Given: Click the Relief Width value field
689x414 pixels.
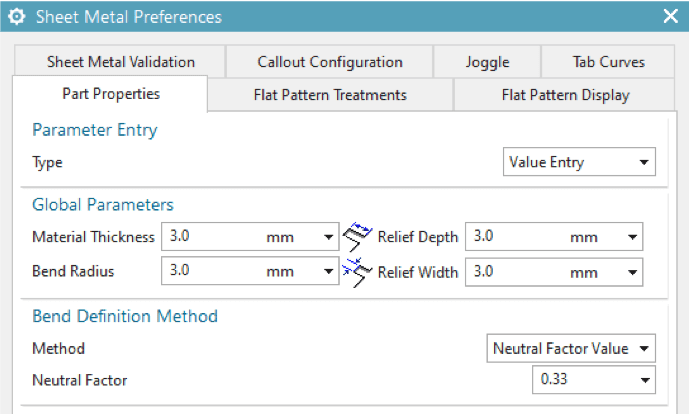Looking at the screenshot, I should (x=513, y=271).
